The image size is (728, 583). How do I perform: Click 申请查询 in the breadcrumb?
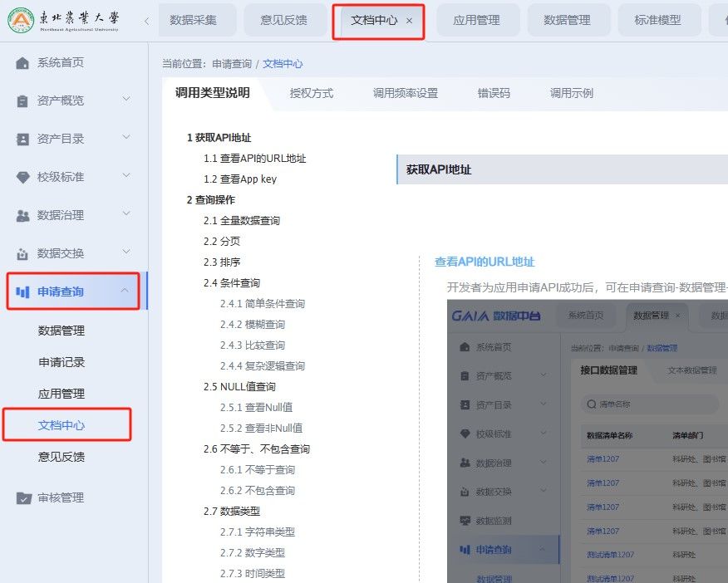[231, 64]
